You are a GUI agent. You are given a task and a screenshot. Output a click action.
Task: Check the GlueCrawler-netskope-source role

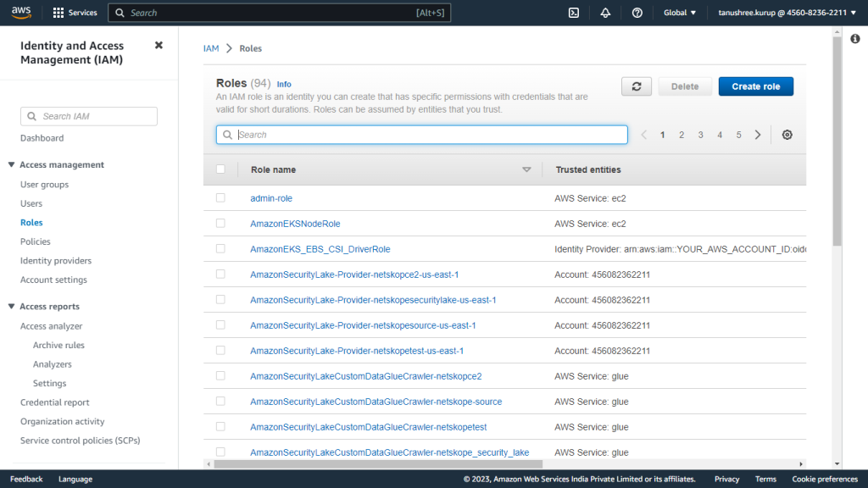[x=220, y=401]
